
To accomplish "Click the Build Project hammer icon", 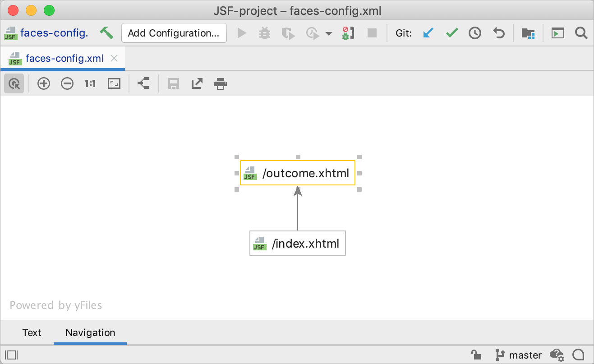I will click(x=106, y=33).
